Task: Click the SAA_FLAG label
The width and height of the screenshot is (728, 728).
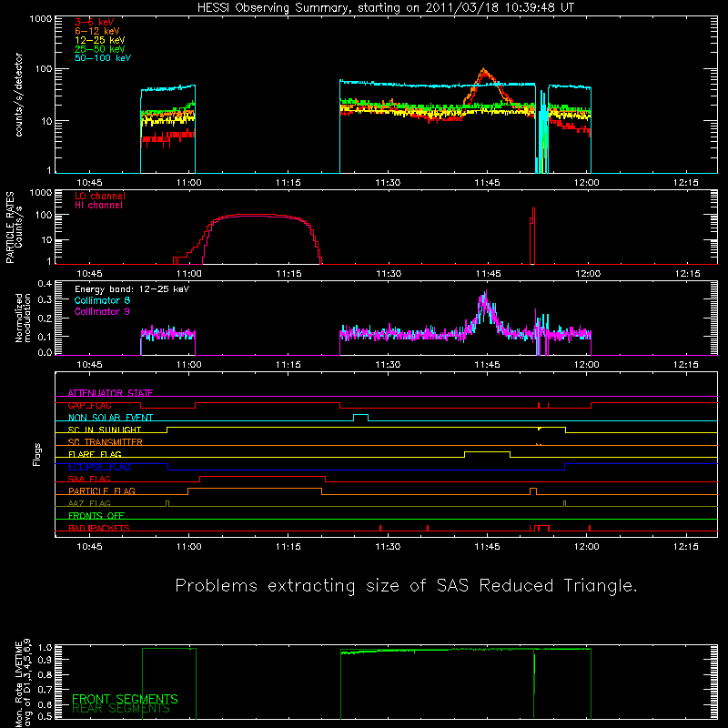Action: 89,480
